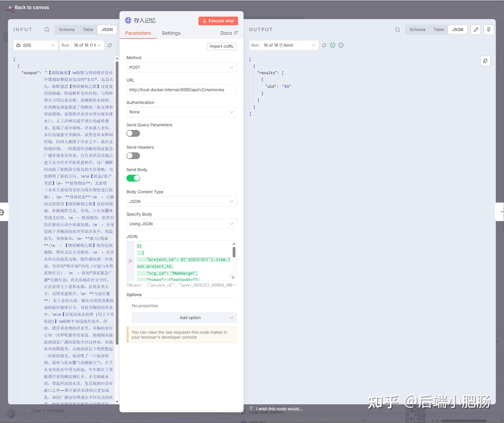The height and width of the screenshot is (423, 504).
Task: Enable Send Query Parameters
Action: [x=133, y=133]
